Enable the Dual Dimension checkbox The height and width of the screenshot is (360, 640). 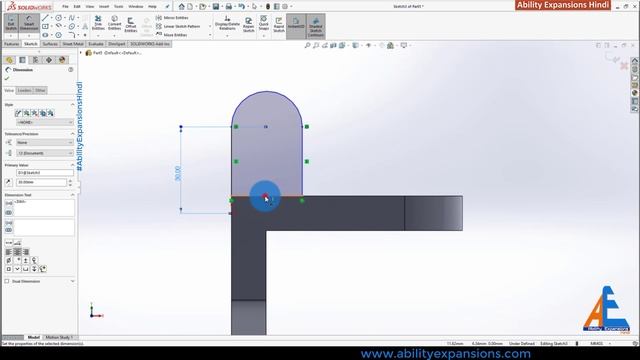[x=7, y=281]
